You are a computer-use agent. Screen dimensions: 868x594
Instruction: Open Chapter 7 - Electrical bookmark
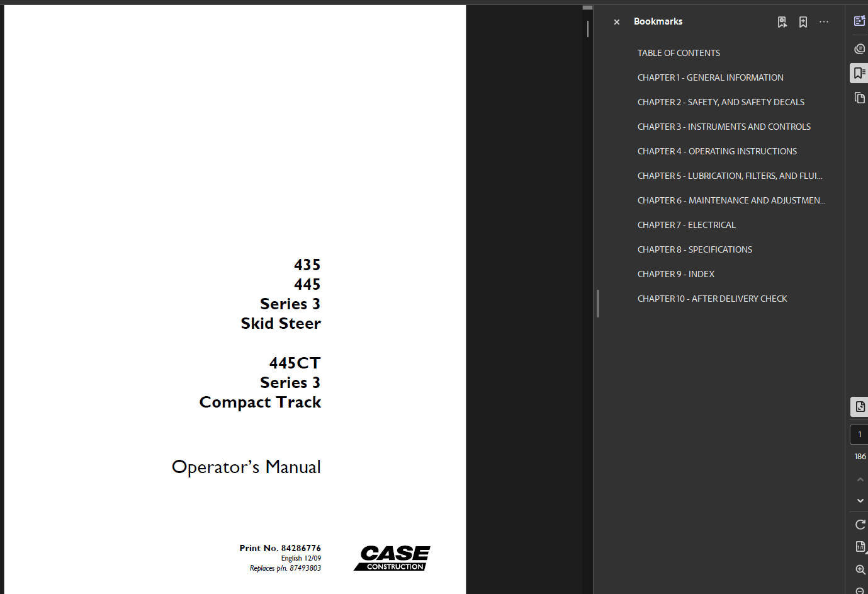pos(686,225)
